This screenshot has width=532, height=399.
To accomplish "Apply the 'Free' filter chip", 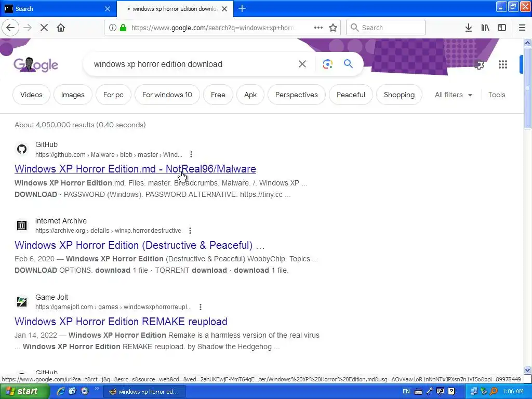I will coord(218,95).
